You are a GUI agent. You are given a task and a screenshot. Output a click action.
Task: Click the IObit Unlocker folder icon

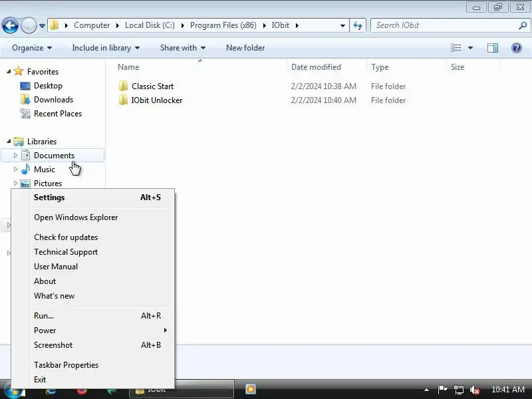point(123,100)
